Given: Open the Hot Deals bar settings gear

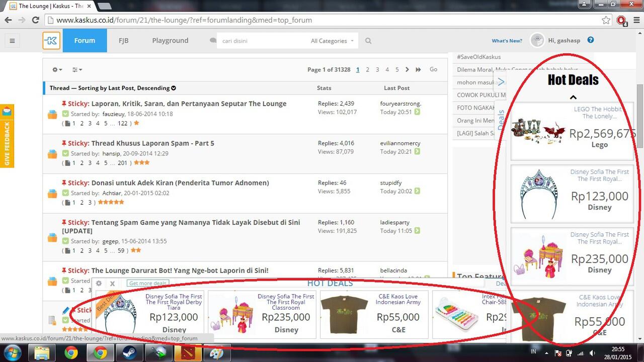Looking at the screenshot, I should click(x=99, y=284).
